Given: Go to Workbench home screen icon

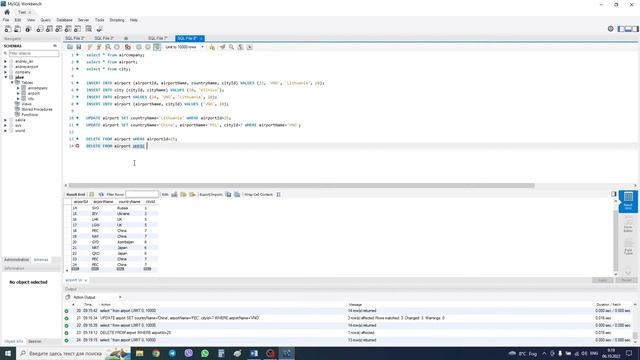Looking at the screenshot, I should [x=7, y=12].
